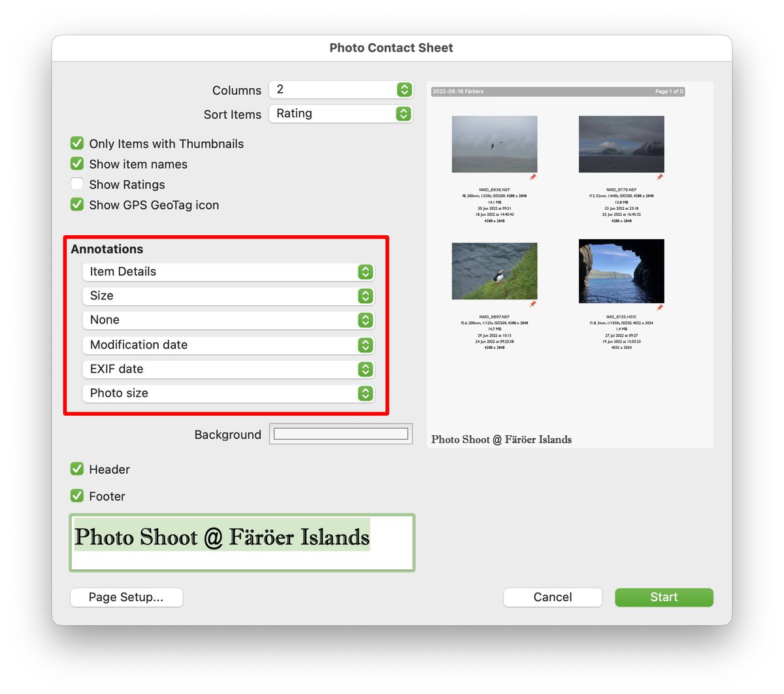This screenshot has height=694, width=784.
Task: Cancel the Photo Contact Sheet dialog
Action: [553, 597]
